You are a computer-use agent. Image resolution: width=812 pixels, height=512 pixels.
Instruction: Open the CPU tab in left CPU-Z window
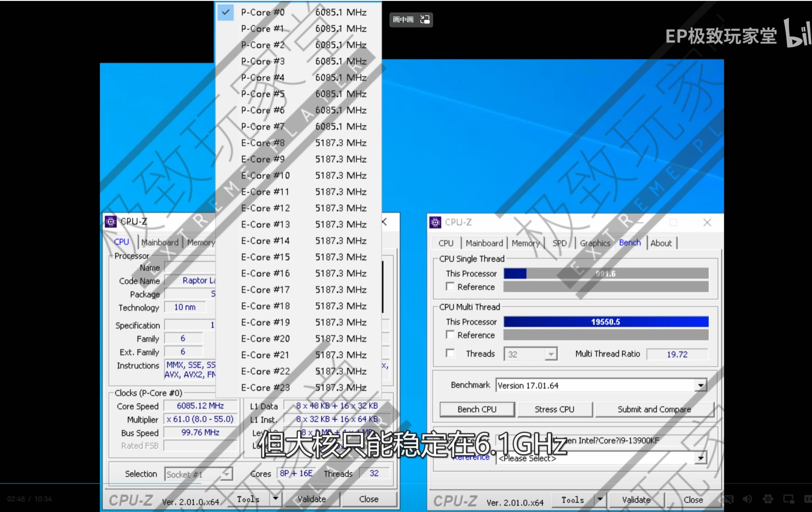(x=122, y=242)
